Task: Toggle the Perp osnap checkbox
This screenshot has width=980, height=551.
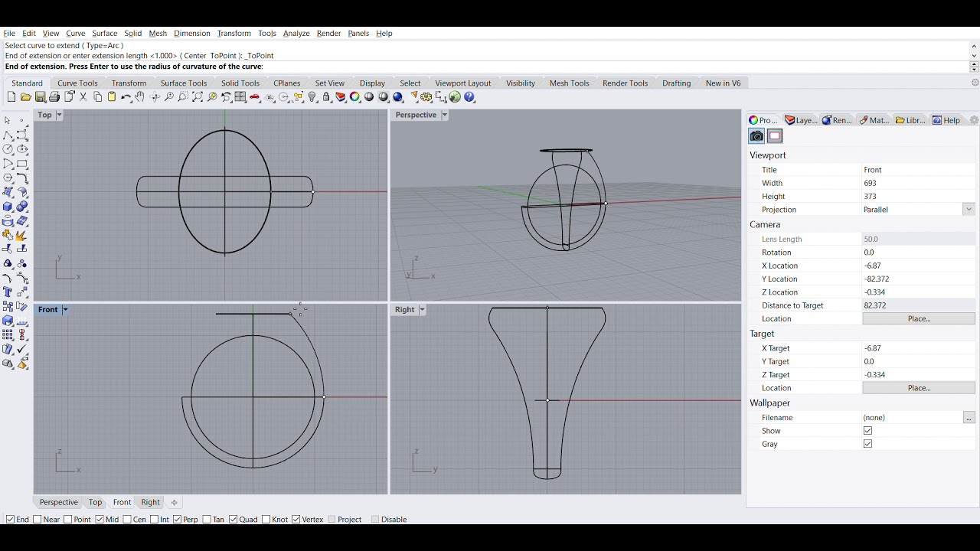Action: [x=177, y=520]
